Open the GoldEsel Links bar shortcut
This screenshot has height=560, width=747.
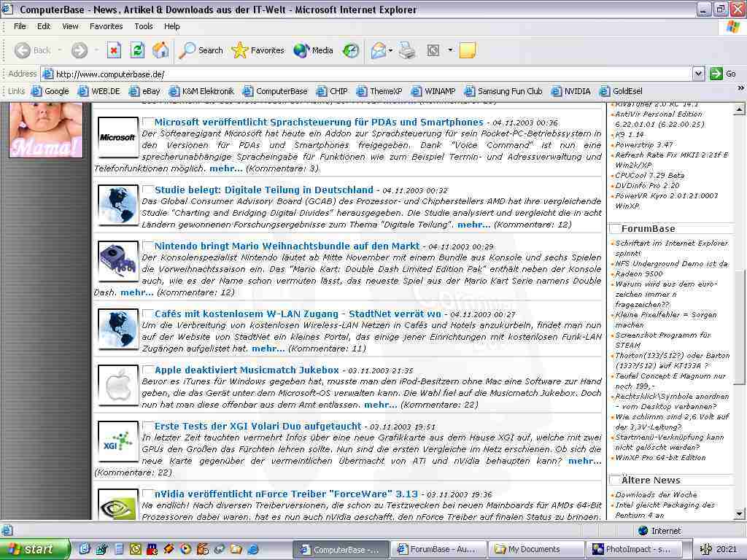tap(622, 91)
